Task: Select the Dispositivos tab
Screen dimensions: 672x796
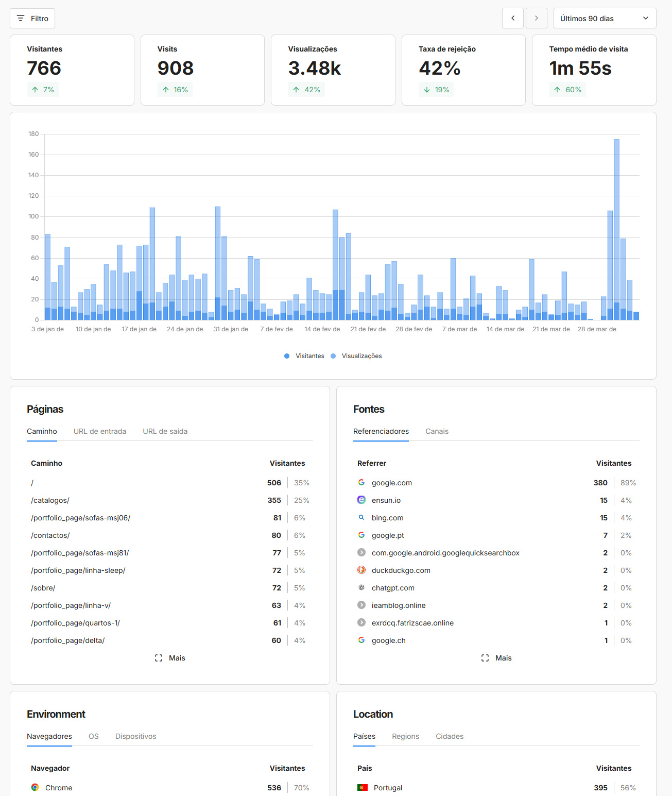Action: [135, 736]
